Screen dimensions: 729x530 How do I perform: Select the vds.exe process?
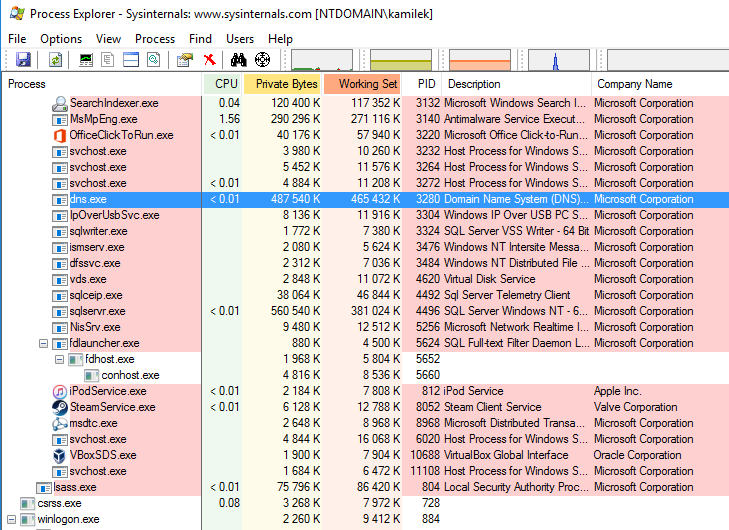click(88, 279)
